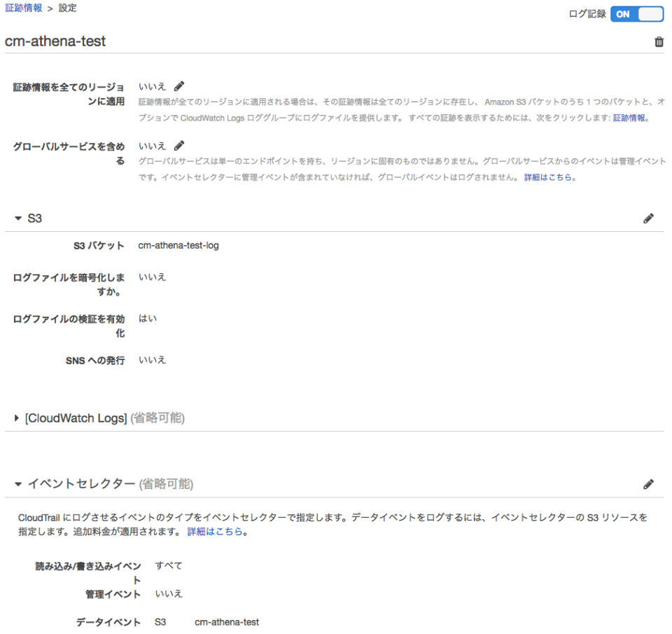Turn off ログ記録 with the ON switch
The image size is (672, 634).
[637, 14]
